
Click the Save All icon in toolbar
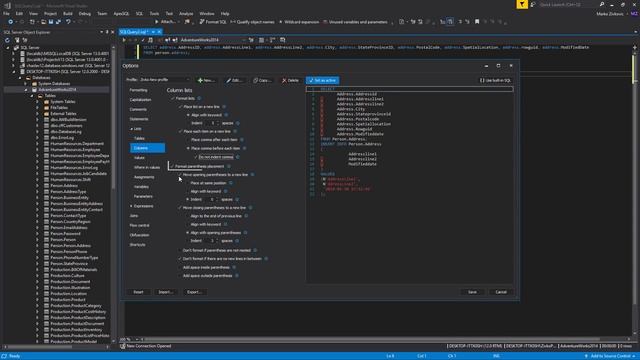pos(58,22)
